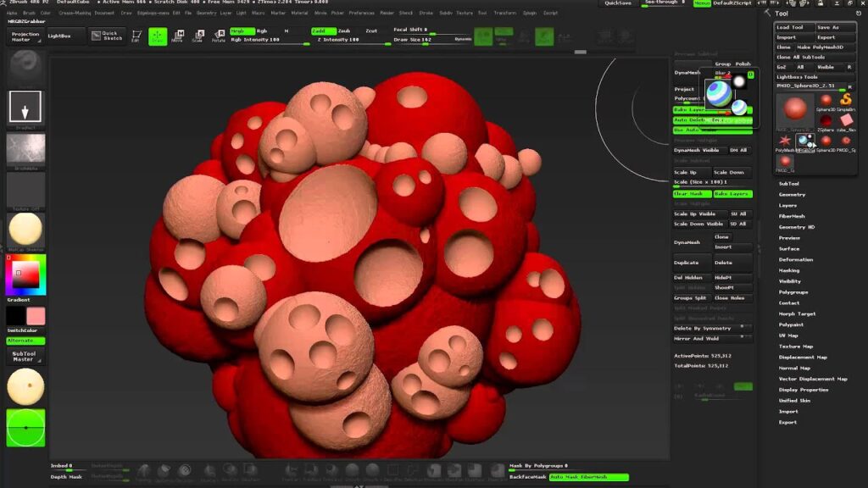Click the yellow sphere under SubTool Master
This screenshot has height=488, width=868.
click(25, 386)
